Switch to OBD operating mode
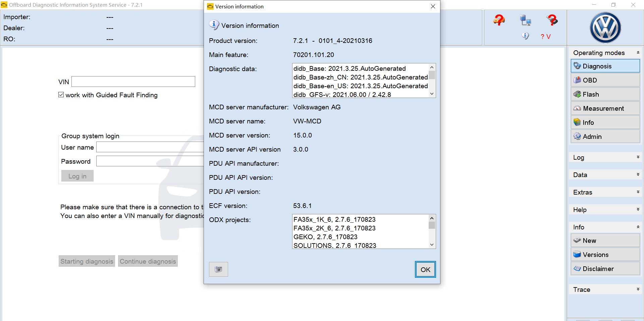Screen dimensions: 644x321 tap(605, 80)
